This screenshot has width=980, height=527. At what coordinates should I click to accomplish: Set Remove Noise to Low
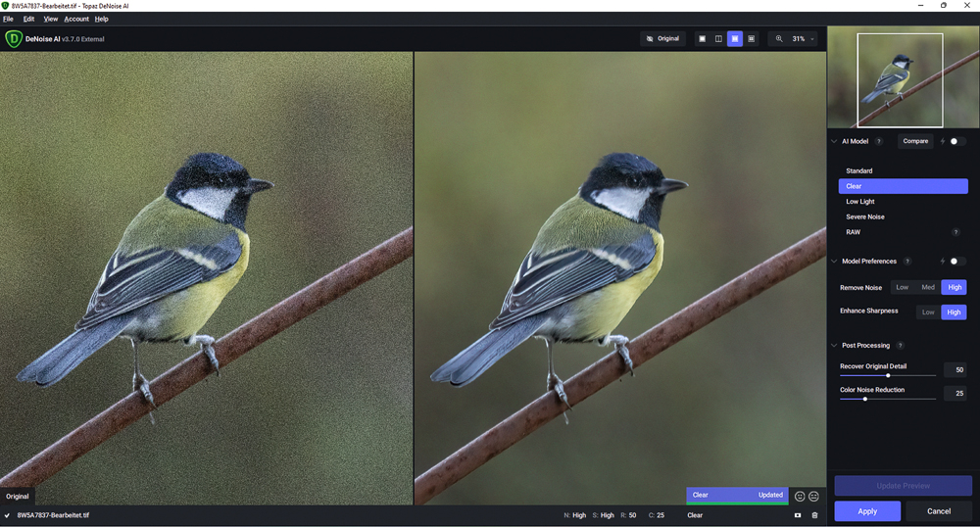902,287
